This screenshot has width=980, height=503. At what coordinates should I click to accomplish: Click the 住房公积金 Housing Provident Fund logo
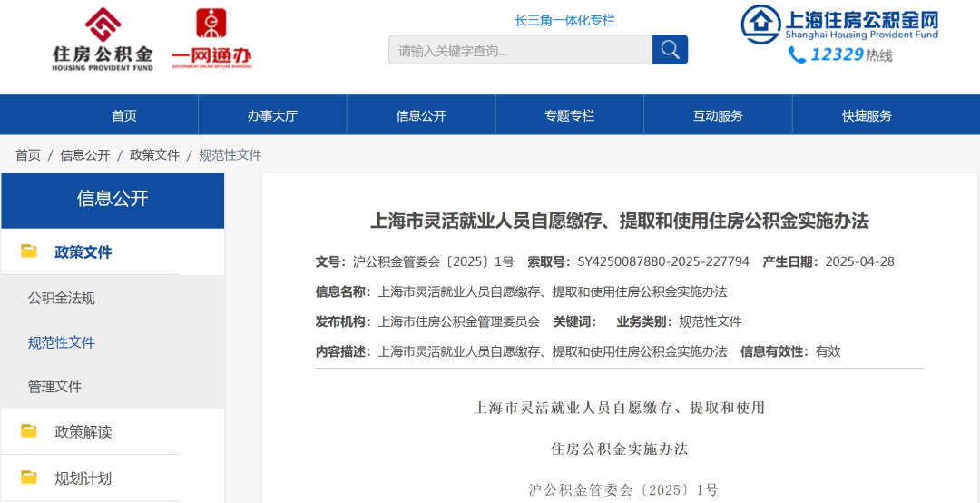pos(103,39)
